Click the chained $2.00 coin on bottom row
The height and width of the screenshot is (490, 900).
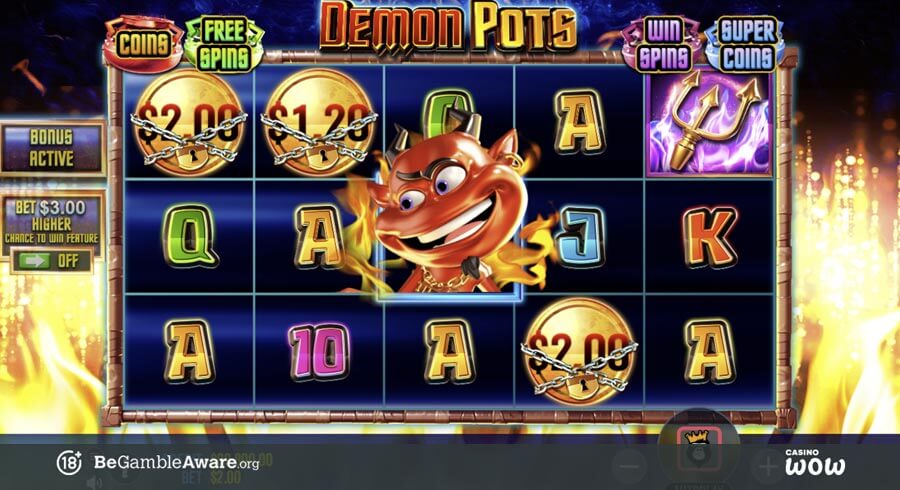pyautogui.click(x=579, y=351)
